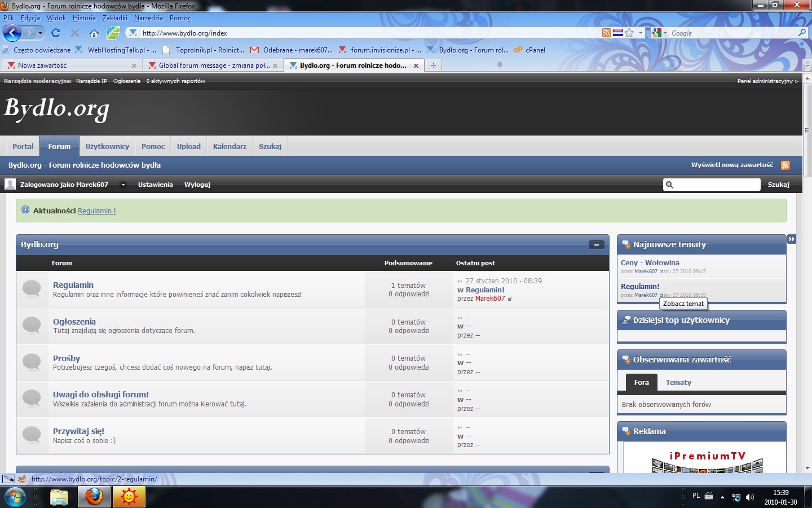Switch to the Uzytkownicy tab
Screen dimensions: 812x508
pyautogui.click(x=107, y=146)
